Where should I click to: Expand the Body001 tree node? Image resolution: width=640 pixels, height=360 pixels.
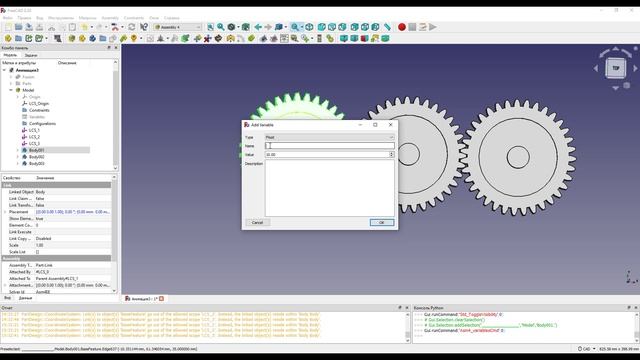point(18,150)
